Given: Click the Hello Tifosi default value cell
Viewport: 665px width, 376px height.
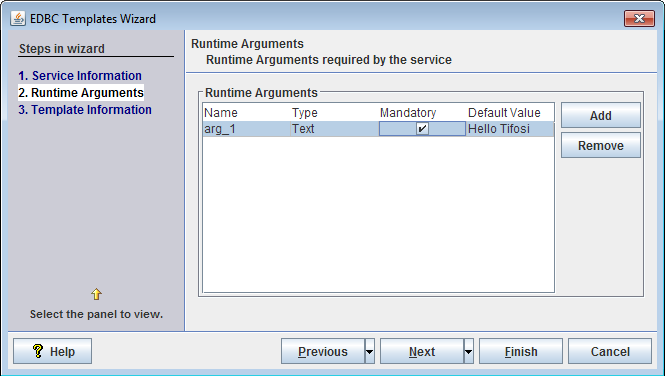Looking at the screenshot, I should coord(510,129).
